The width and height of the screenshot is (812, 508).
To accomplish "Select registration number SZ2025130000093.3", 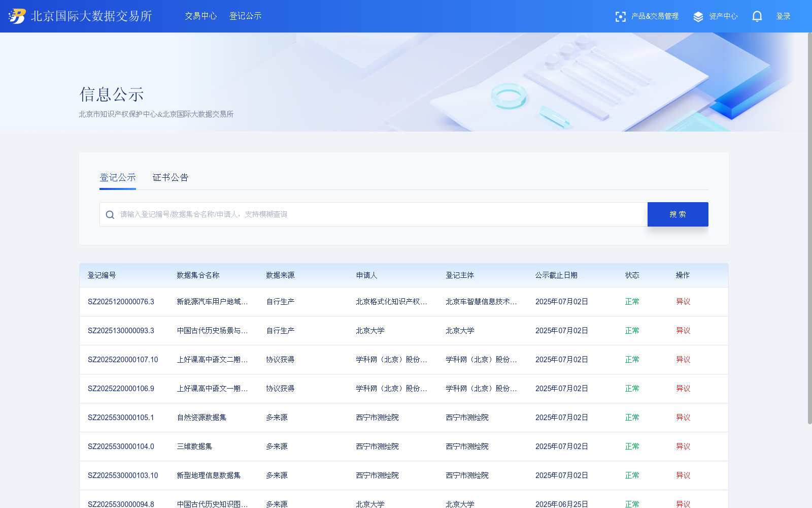I will [121, 331].
